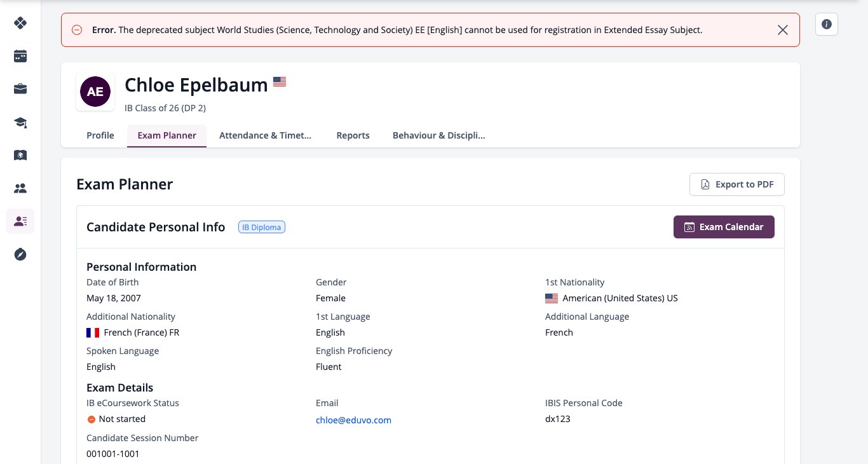Screen dimensions: 868x464
Task: Select the IB Diploma badge
Action: point(262,227)
